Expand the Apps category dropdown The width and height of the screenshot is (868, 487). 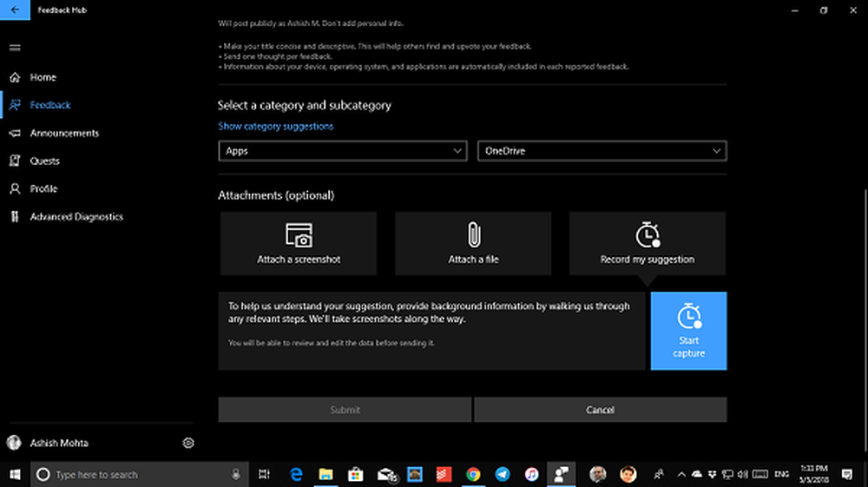342,151
